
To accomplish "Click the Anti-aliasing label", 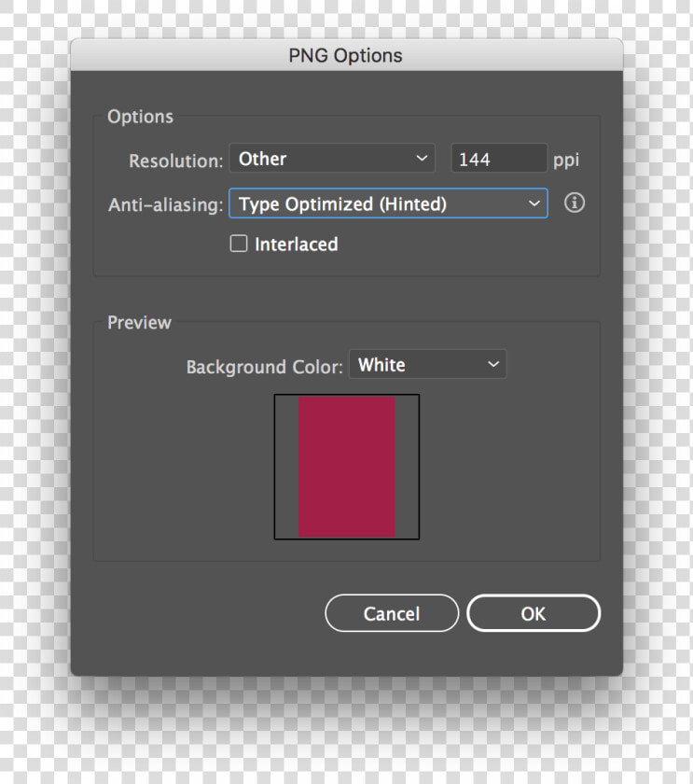I will (x=166, y=204).
